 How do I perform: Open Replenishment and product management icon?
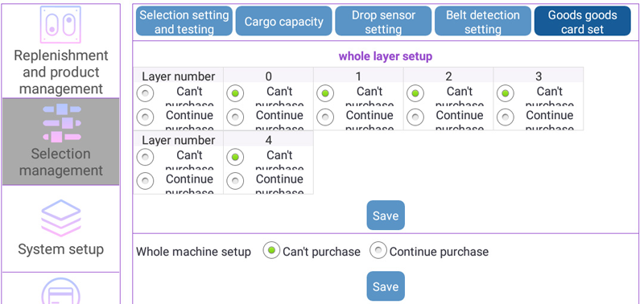tap(61, 25)
